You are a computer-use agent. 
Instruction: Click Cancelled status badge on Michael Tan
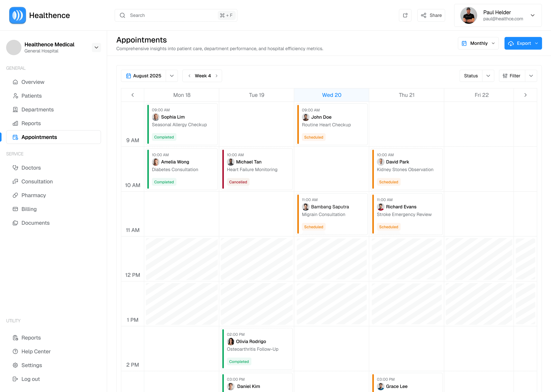pos(238,182)
